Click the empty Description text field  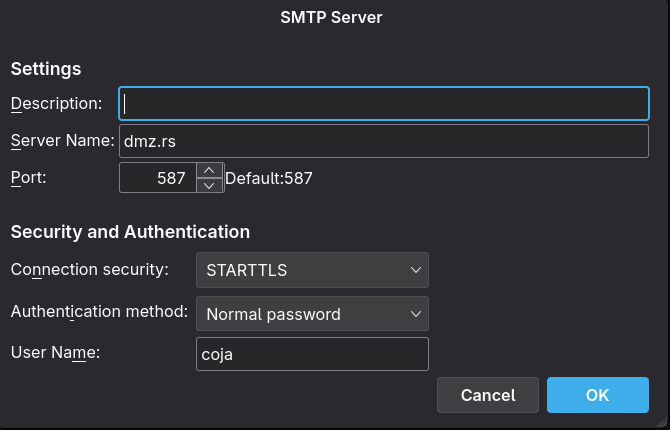coord(384,103)
